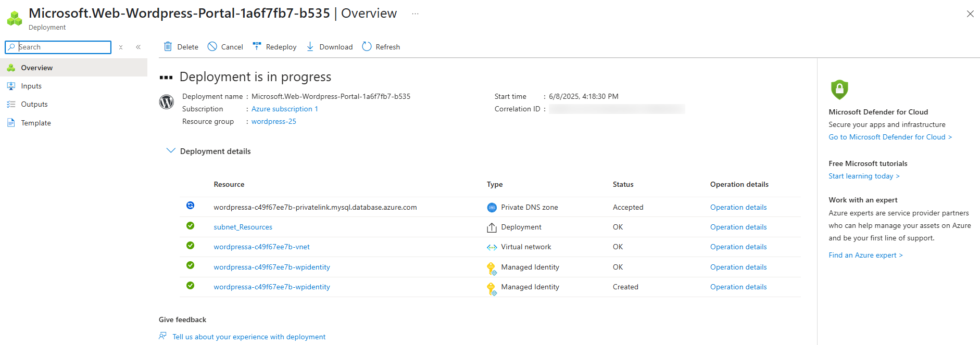Screen dimensions: 980x345
Task: Click the Download arrow icon
Action: tap(310, 46)
